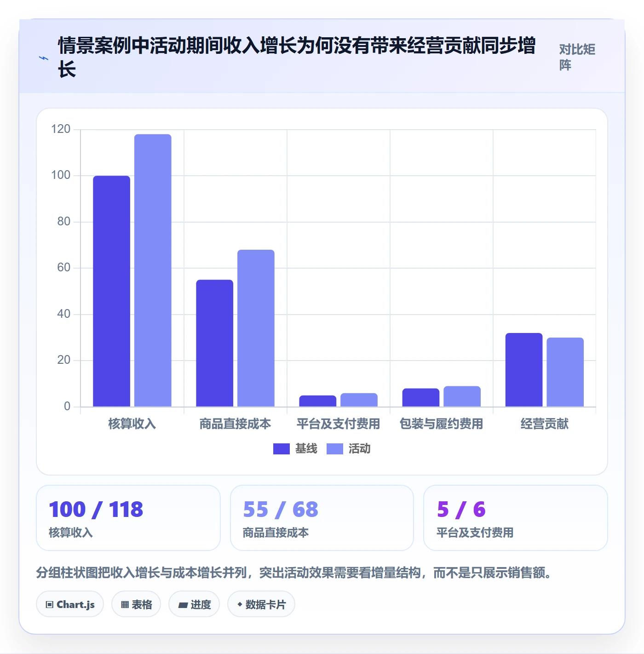This screenshot has height=654, width=644.
Task: Click the activity bar for 经营贡献
Action: [565, 372]
